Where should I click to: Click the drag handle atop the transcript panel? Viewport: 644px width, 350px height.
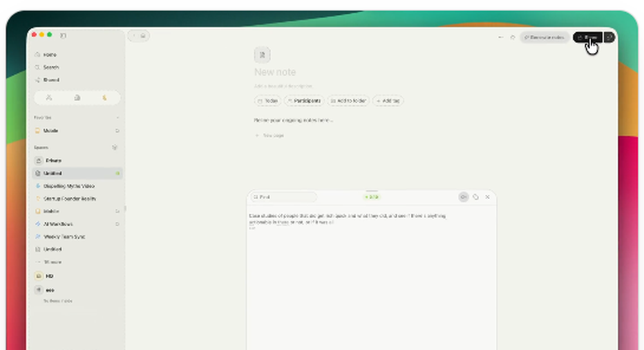pos(372,191)
